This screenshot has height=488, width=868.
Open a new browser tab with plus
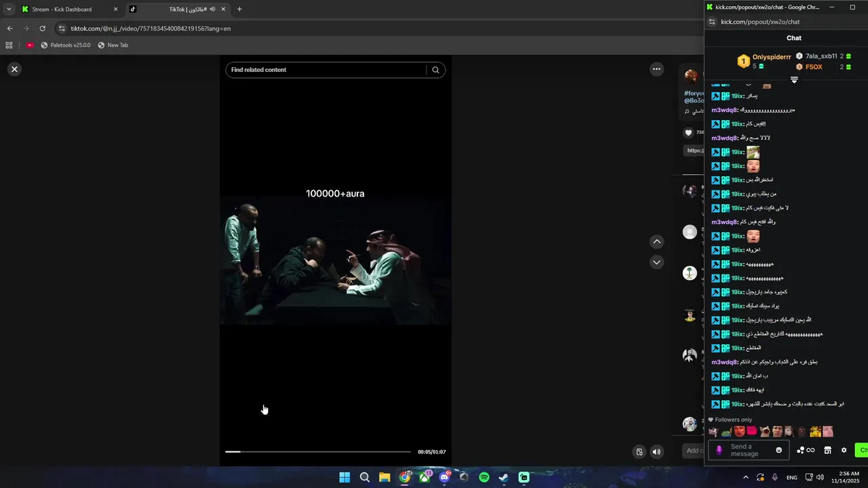tap(239, 9)
